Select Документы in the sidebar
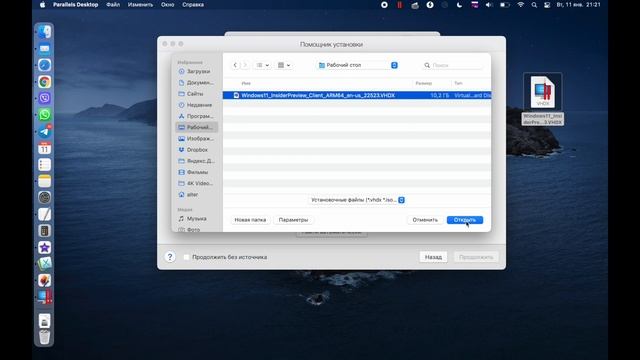Viewport: 640px width, 360px height. [x=198, y=82]
